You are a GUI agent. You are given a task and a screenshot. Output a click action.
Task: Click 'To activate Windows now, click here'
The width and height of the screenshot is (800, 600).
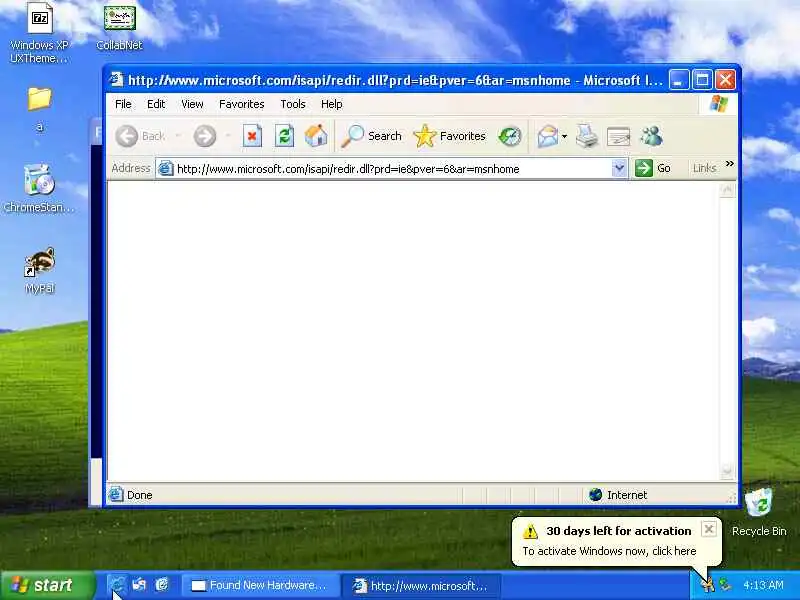point(609,551)
